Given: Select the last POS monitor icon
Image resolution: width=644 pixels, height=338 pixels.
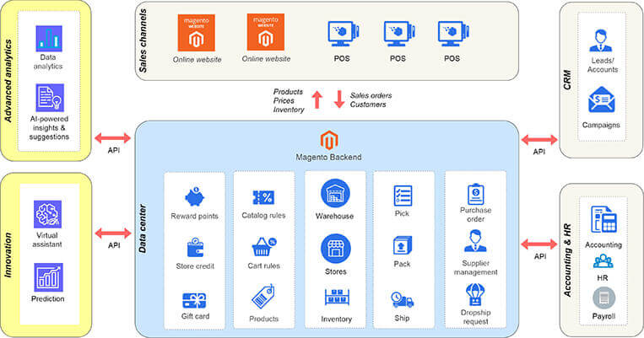Looking at the screenshot, I should 453,34.
